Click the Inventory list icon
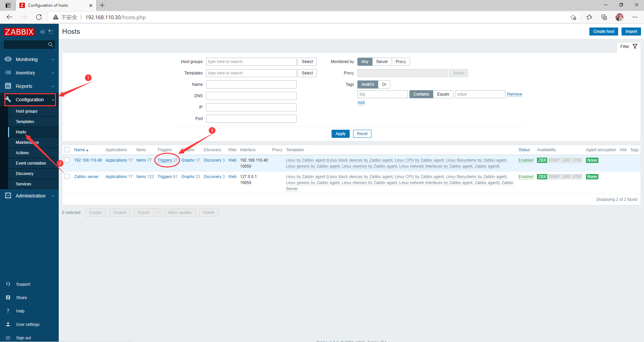The height and width of the screenshot is (342, 644). [8, 72]
